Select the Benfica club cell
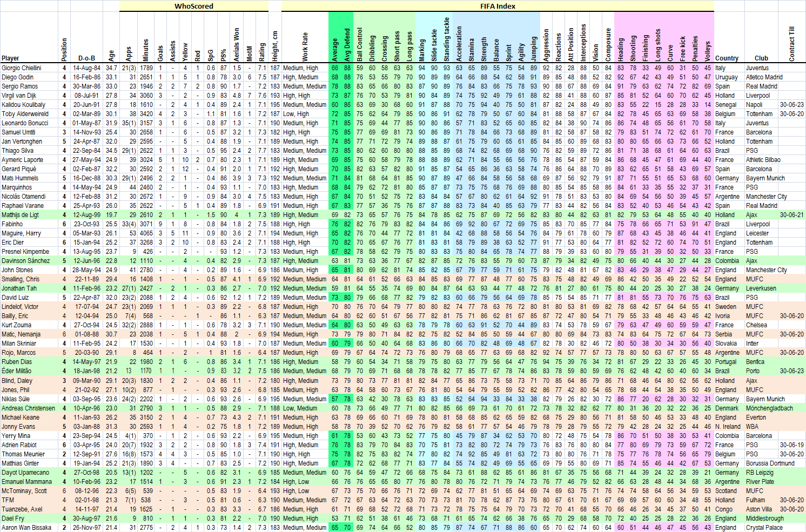 click(x=762, y=362)
